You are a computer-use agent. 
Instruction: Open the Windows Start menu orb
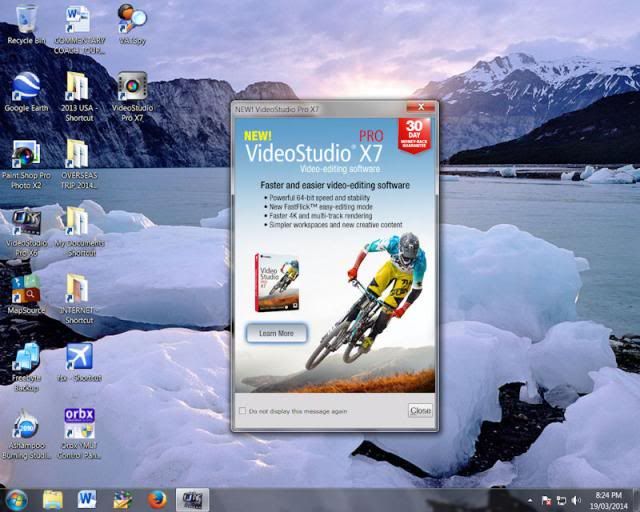(x=16, y=500)
